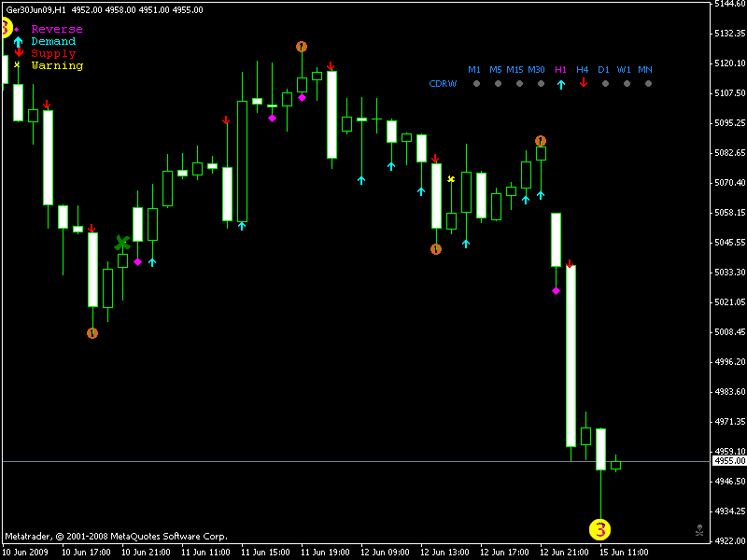The image size is (747, 560).
Task: Click the yellow circled number 3 smiley icon
Action: click(x=6, y=28)
